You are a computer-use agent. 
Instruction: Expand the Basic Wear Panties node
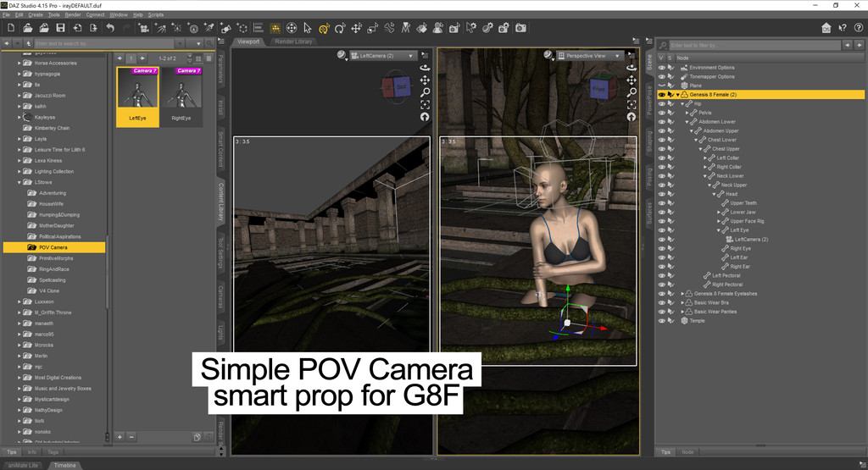click(x=682, y=312)
